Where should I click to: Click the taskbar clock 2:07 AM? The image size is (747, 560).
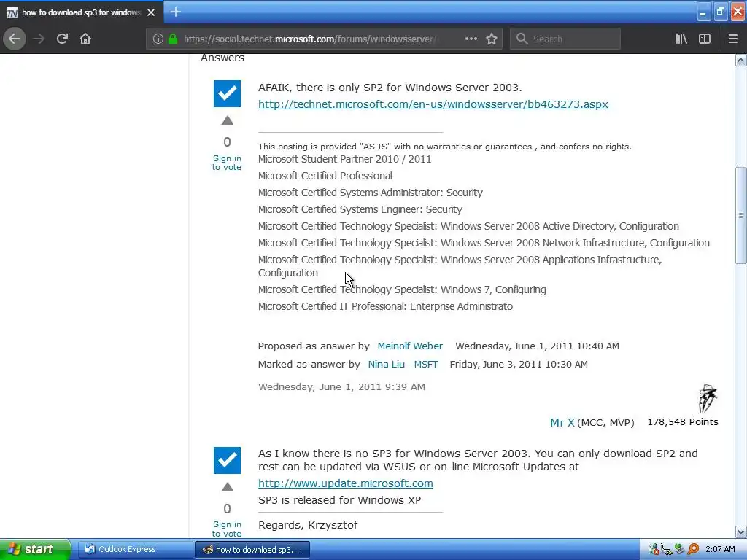(720, 550)
